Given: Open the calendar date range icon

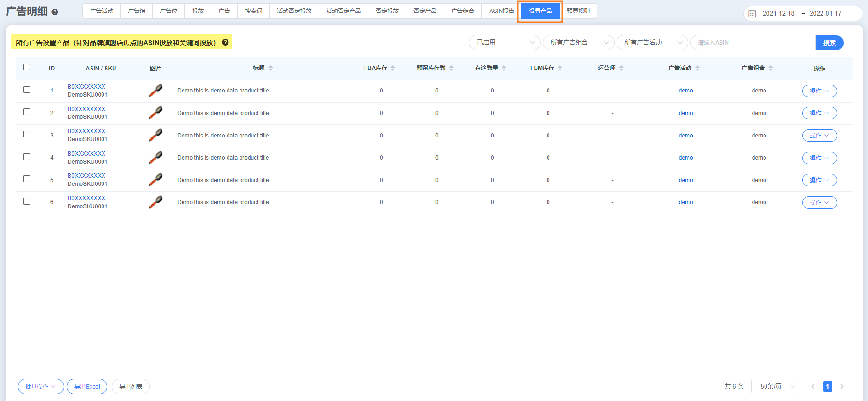Looking at the screenshot, I should point(752,13).
